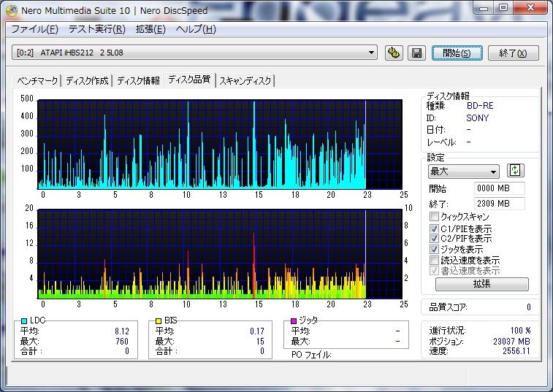The image size is (553, 392).
Task: Uncheck C1/PIEを表示 checkbox
Action: pyautogui.click(x=434, y=228)
